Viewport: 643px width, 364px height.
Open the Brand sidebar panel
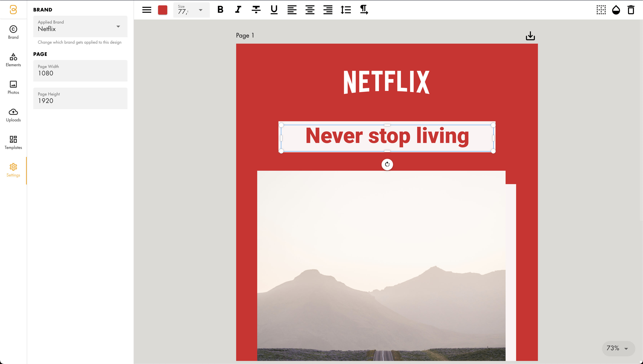[13, 32]
